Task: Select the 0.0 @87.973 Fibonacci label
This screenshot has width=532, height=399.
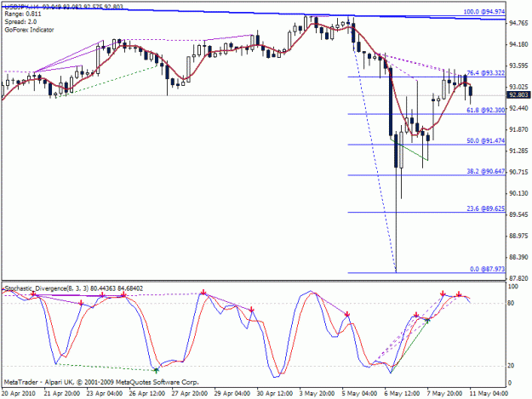Action: [488, 269]
